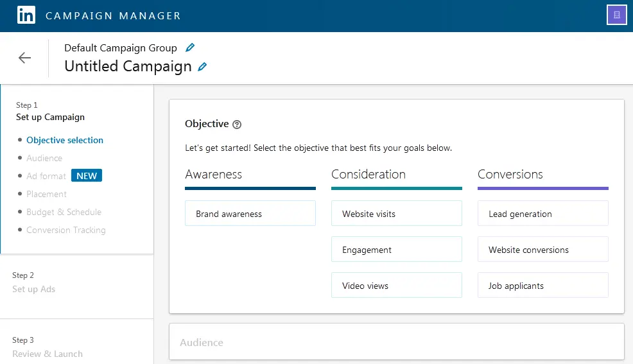The width and height of the screenshot is (633, 364).
Task: Choose the Lead generation objective
Action: coord(542,214)
